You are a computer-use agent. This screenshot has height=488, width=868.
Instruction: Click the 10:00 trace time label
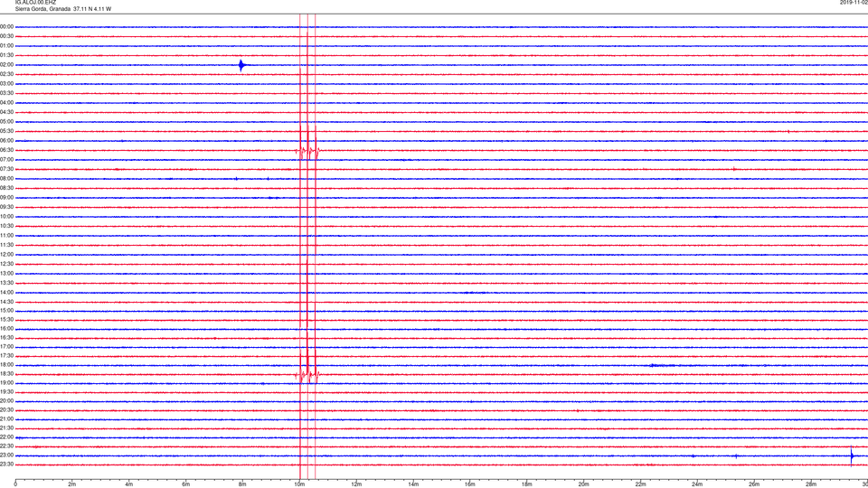(x=6, y=216)
